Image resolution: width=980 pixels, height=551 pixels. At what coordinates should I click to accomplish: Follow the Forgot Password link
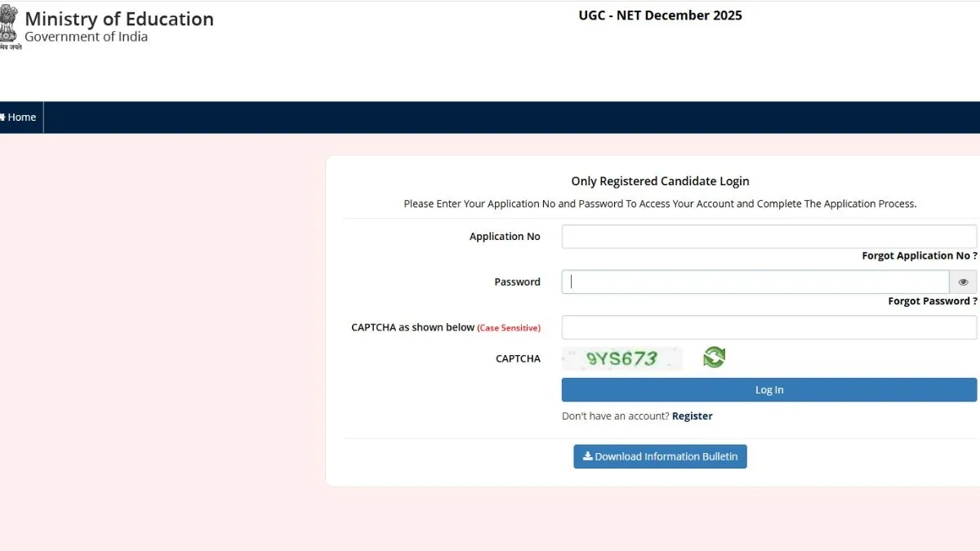click(932, 301)
